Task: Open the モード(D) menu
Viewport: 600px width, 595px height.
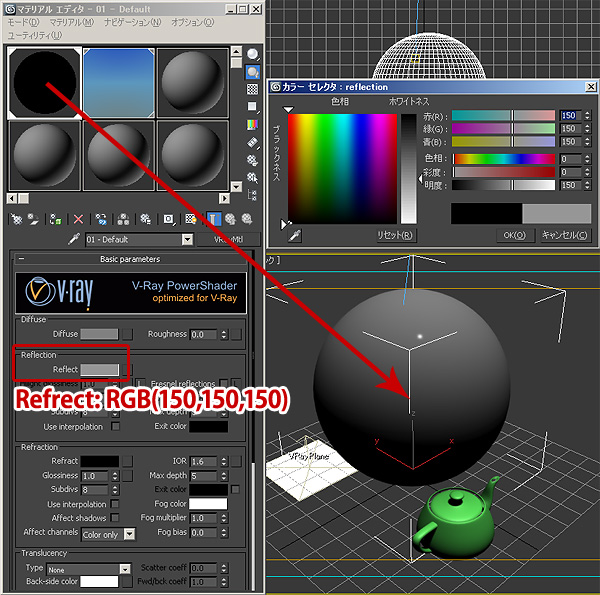Action: (23, 22)
